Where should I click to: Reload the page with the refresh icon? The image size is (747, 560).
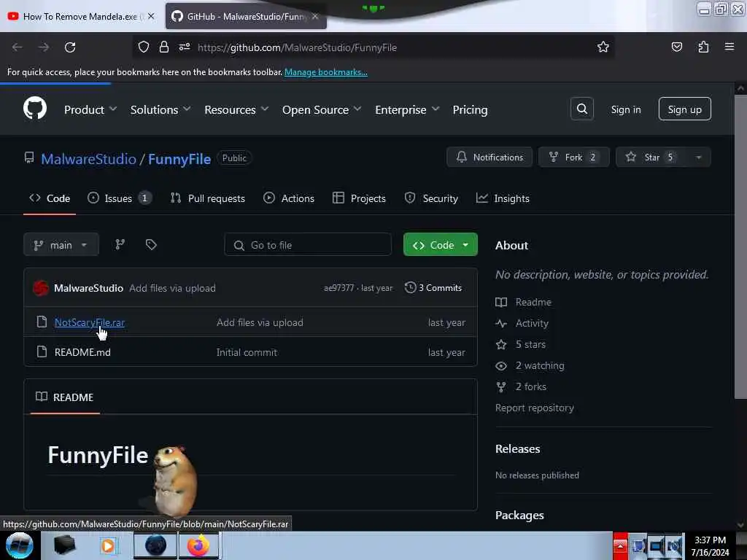(x=70, y=47)
